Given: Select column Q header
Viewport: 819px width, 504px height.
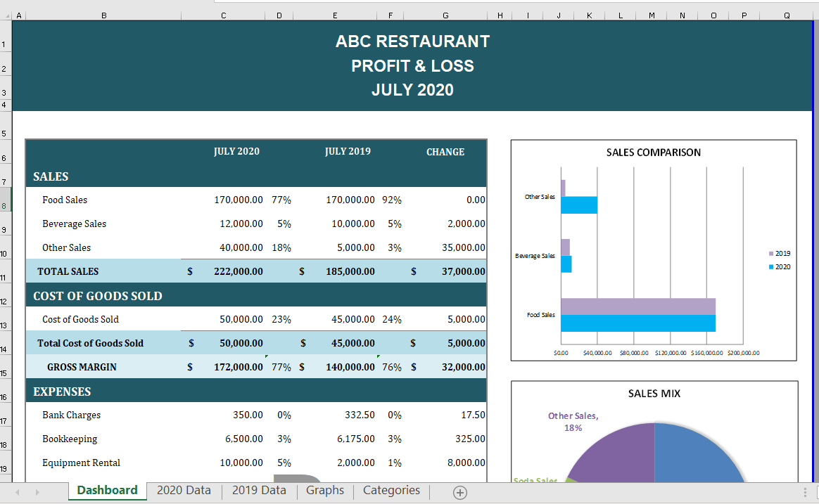Looking at the screenshot, I should pos(787,15).
